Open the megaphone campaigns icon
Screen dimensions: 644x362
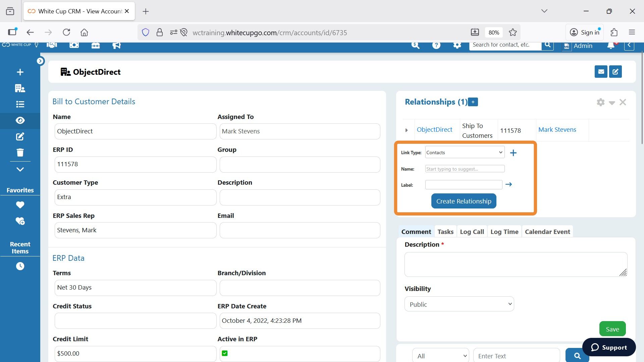pos(116,45)
